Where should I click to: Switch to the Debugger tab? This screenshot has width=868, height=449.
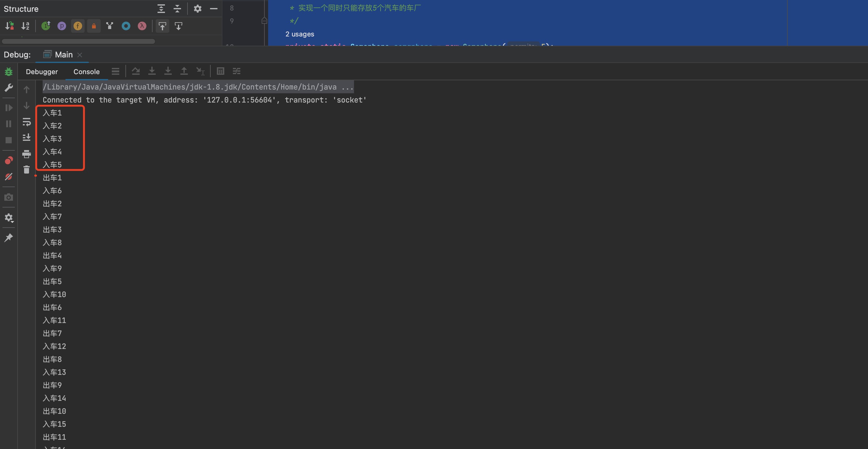(x=42, y=72)
